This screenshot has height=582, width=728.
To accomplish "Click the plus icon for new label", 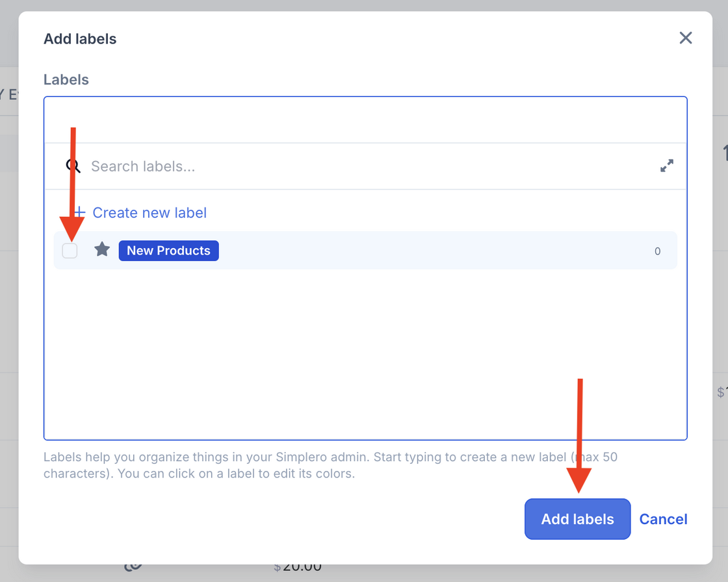I will (x=80, y=212).
